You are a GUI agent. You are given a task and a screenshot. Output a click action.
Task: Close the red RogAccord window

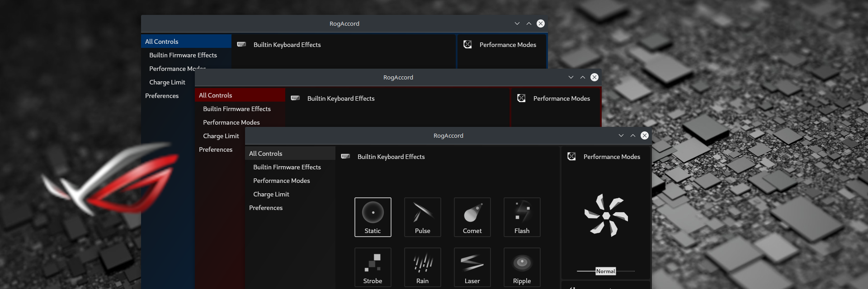tap(594, 77)
